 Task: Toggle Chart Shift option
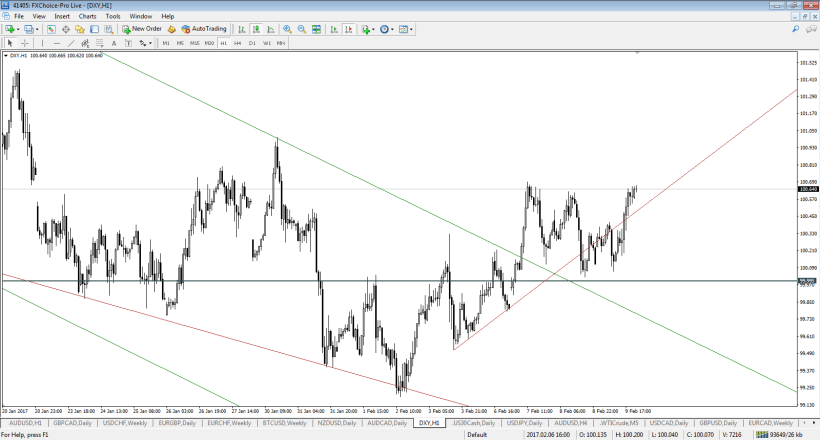tap(348, 29)
